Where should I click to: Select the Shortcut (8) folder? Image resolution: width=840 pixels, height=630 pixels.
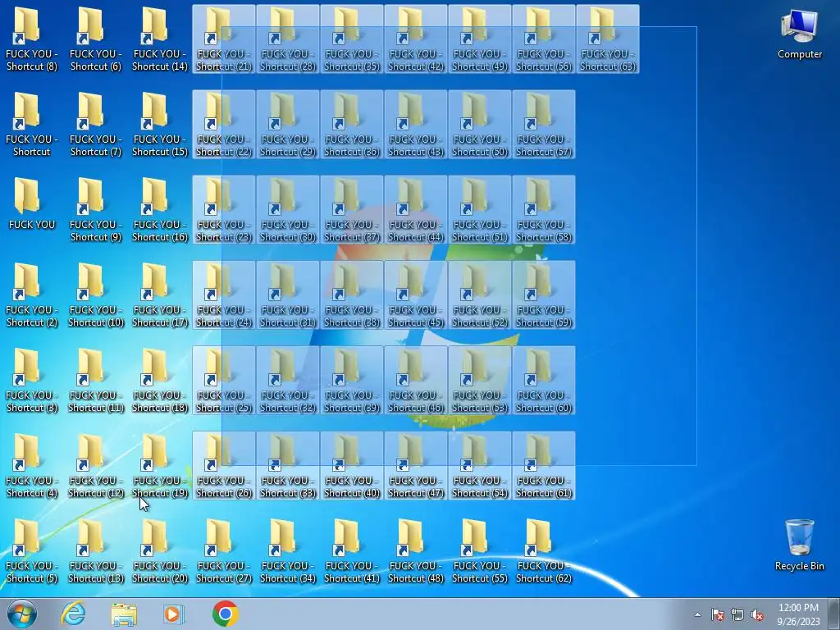(32, 39)
